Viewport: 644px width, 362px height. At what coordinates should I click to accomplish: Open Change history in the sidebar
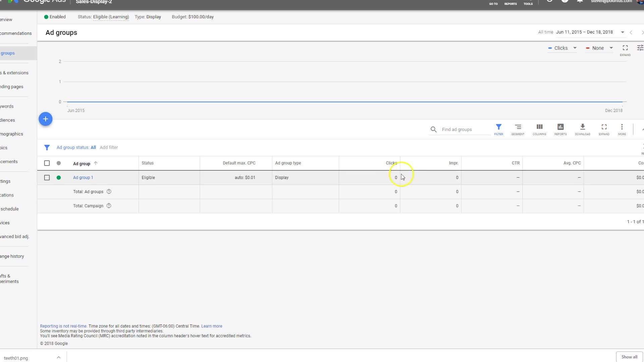[x=12, y=256]
